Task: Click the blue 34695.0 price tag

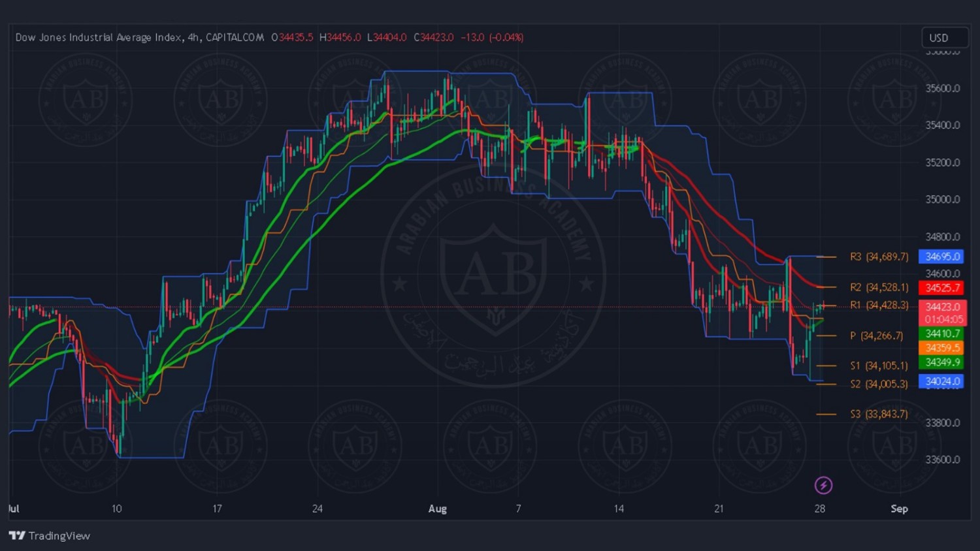Action: pos(941,257)
